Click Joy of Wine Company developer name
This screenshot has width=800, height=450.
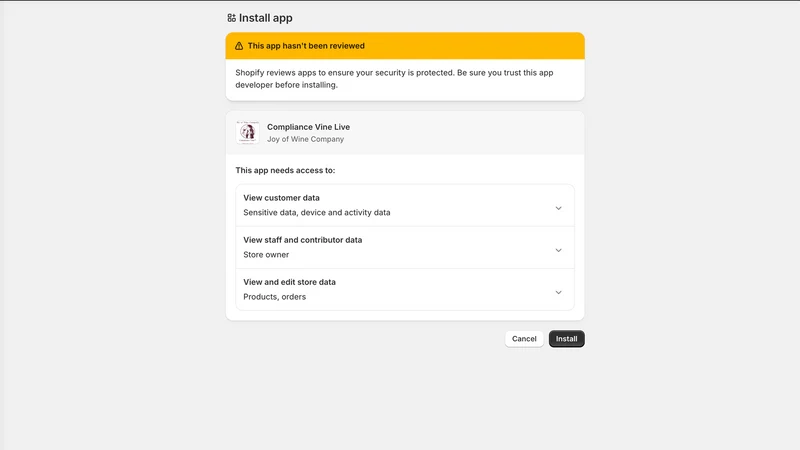305,139
